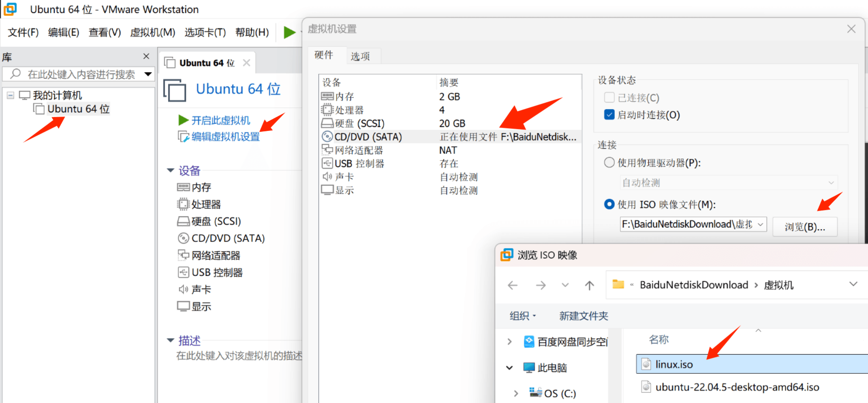The height and width of the screenshot is (403, 868).
Task: Sort files by 名称 column header
Action: coord(659,340)
